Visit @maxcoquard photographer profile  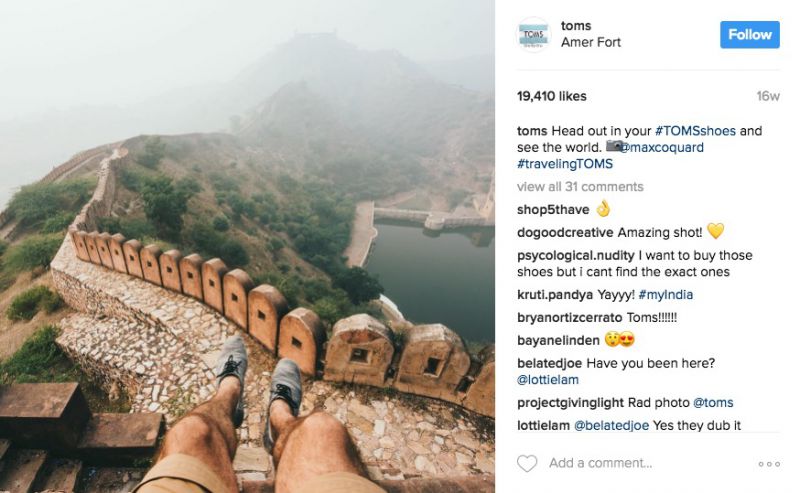click(662, 147)
